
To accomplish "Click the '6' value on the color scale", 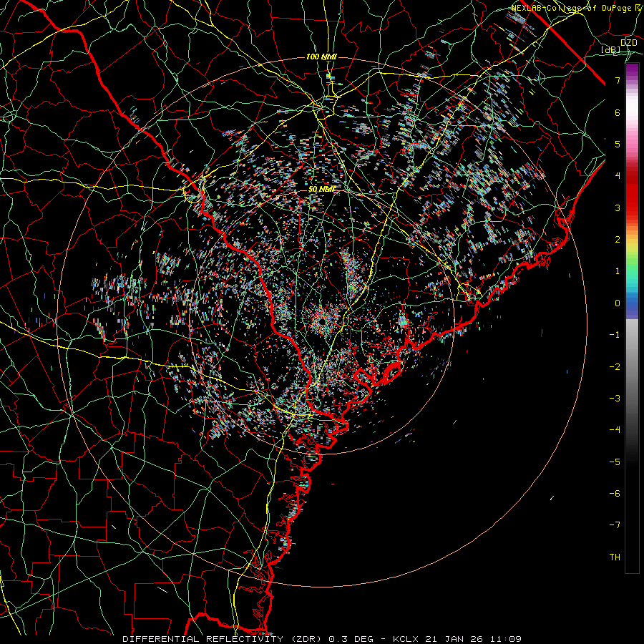I will [x=618, y=112].
